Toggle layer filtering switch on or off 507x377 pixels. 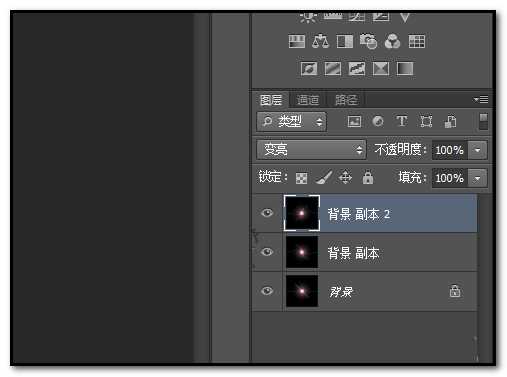tap(483, 121)
